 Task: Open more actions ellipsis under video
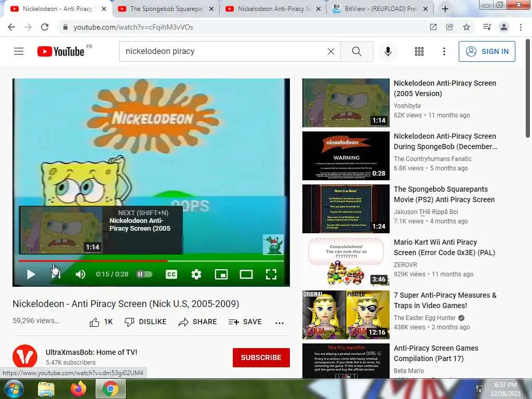(280, 323)
